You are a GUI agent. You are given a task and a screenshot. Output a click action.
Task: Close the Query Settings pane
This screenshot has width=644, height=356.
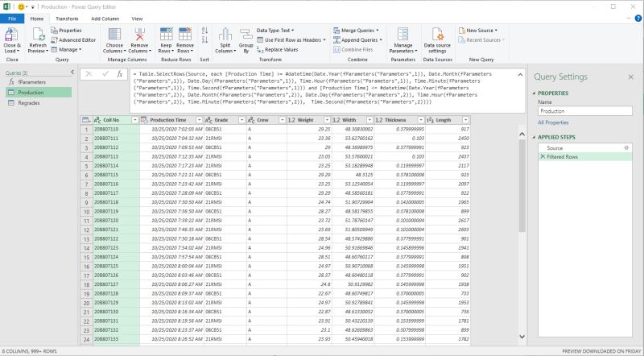pyautogui.click(x=630, y=77)
